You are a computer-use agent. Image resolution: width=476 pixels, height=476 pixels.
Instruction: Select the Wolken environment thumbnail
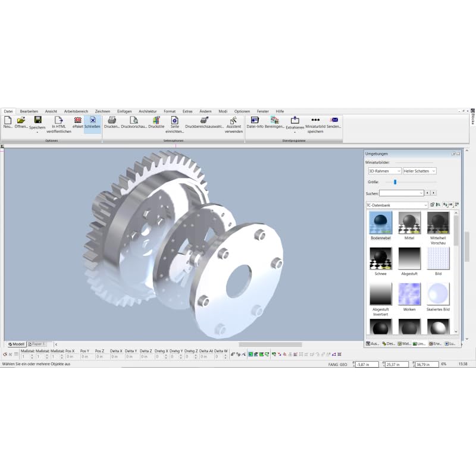tap(409, 294)
